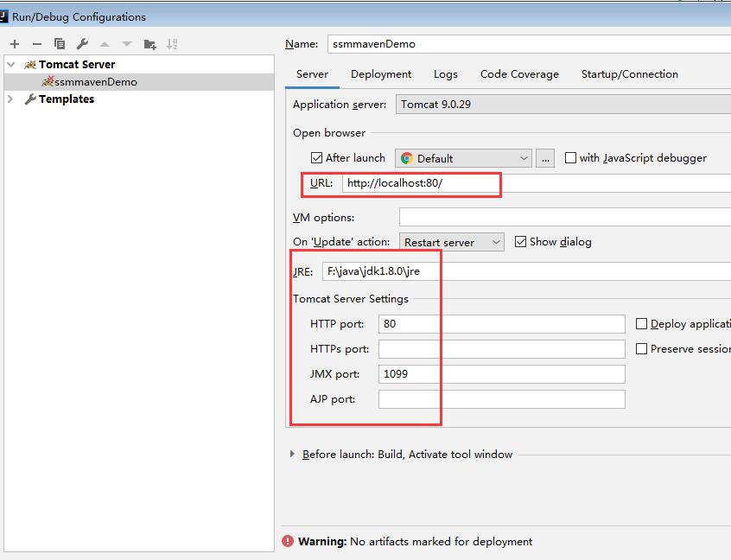731x560 pixels.
Task: Copy the selected configuration
Action: (60, 44)
